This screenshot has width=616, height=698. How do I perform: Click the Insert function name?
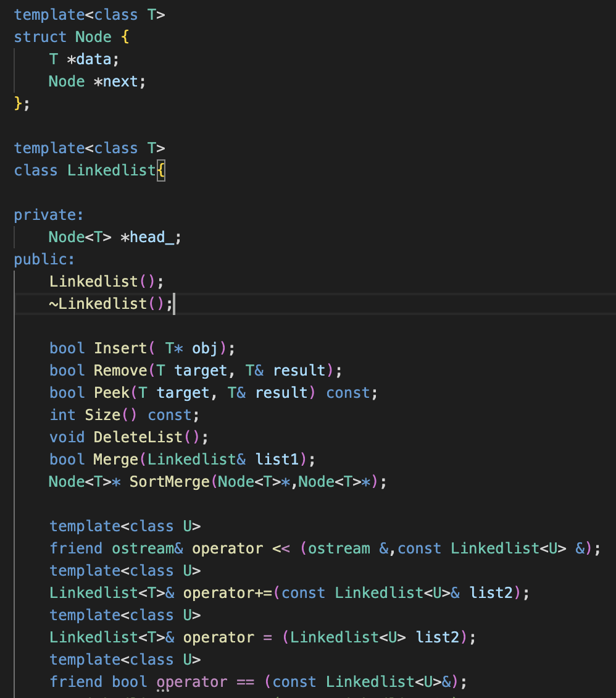click(120, 348)
